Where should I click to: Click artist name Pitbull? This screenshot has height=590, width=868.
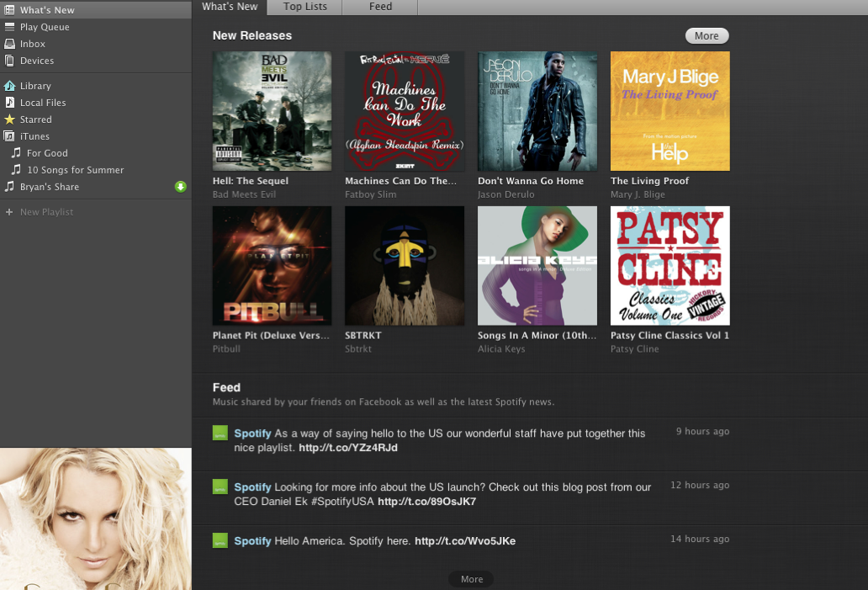pyautogui.click(x=226, y=349)
